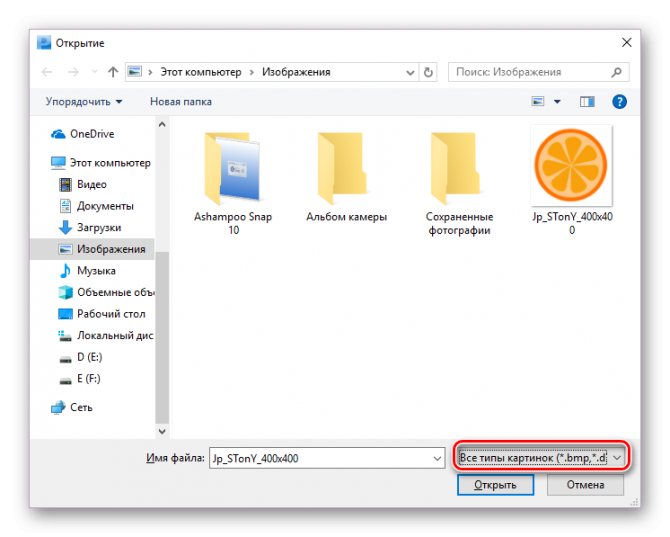Open the view options dropdown arrow
This screenshot has height=537, width=670.
point(557,101)
